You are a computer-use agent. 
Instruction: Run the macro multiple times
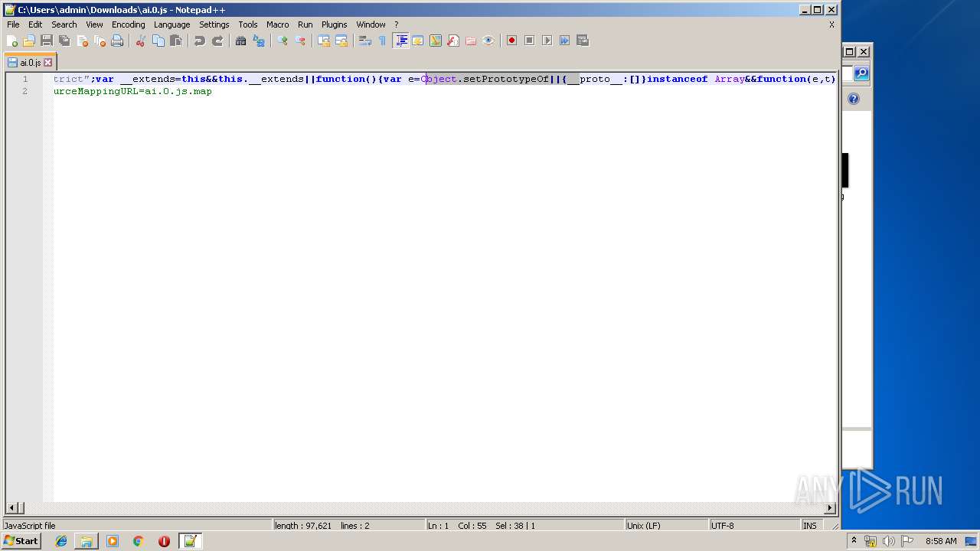[564, 41]
